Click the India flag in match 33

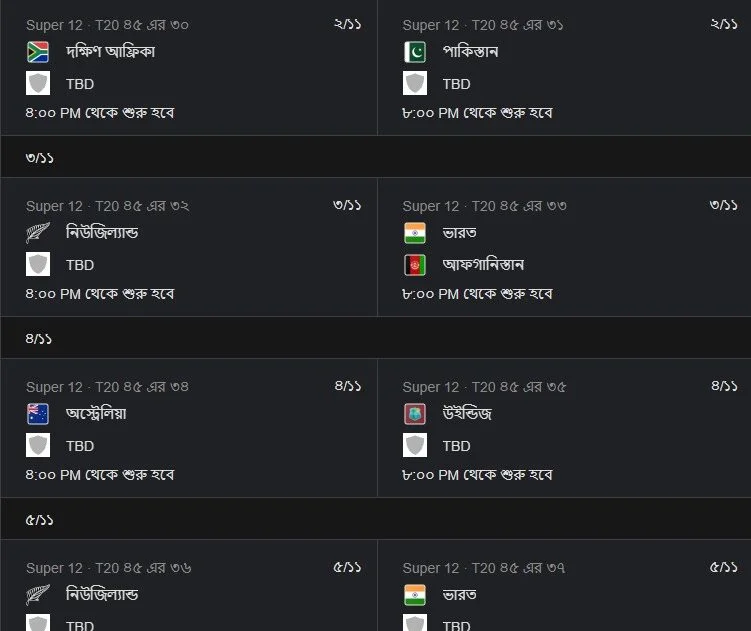point(415,233)
